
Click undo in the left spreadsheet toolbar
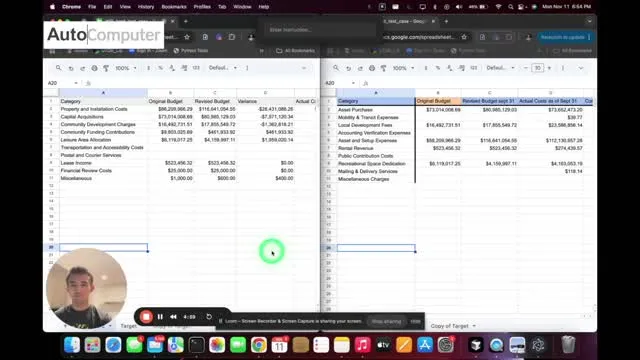point(71,68)
